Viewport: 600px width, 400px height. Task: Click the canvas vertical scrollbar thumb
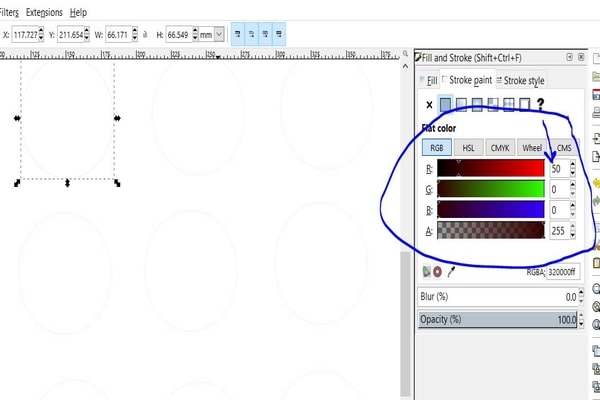point(405,324)
